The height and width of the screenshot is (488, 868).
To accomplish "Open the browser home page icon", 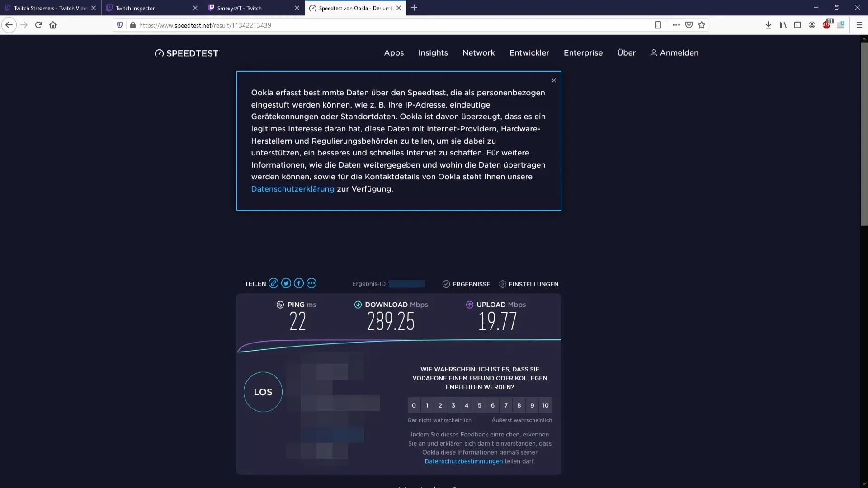I will tap(53, 25).
